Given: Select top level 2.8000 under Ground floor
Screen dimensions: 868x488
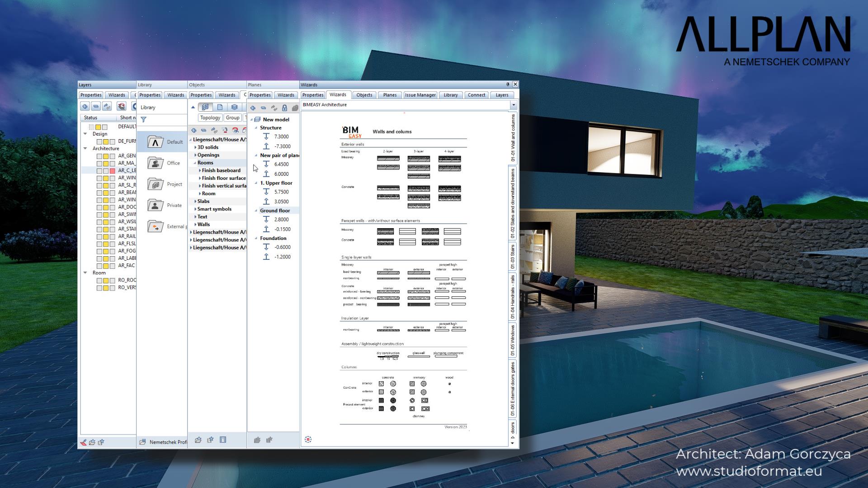Looking at the screenshot, I should (276, 220).
